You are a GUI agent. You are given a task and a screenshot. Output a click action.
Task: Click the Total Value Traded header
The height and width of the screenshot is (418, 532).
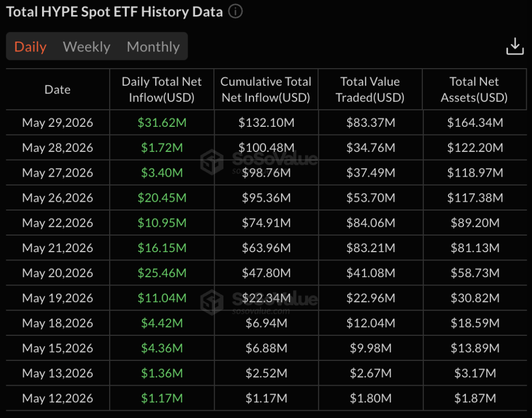(370, 89)
